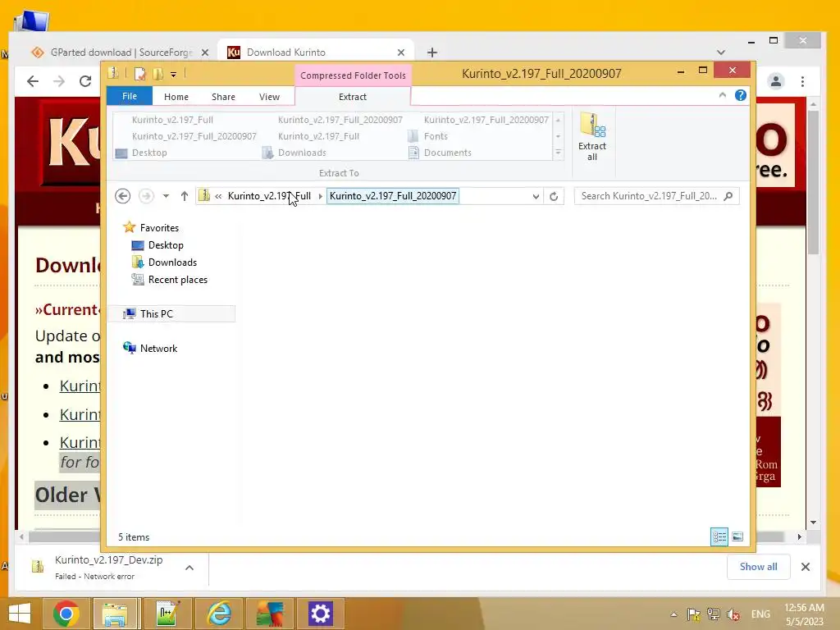Open Windows Start button
840x630 pixels.
pos(20,614)
